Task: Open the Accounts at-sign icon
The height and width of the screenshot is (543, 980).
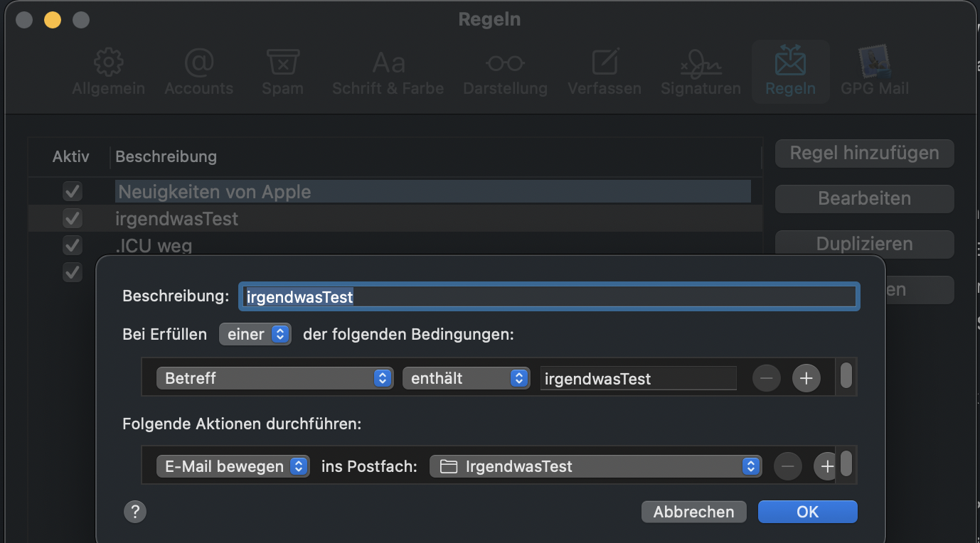Action: (x=198, y=63)
